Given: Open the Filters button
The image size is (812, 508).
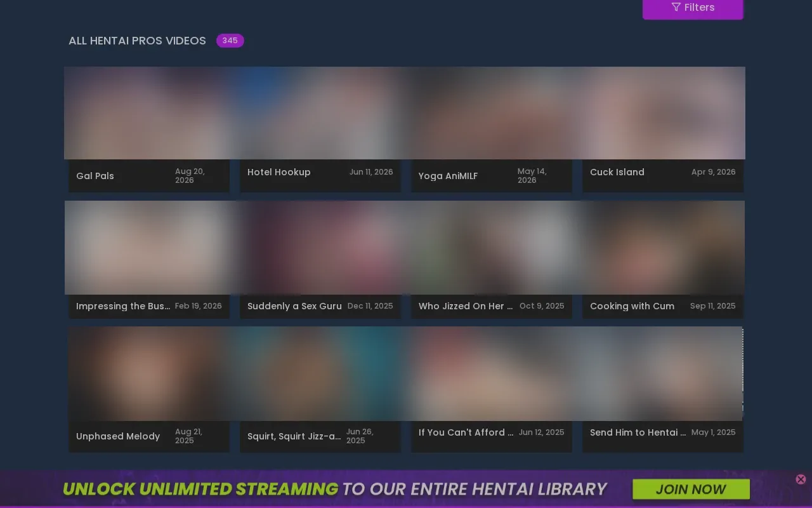Looking at the screenshot, I should click(693, 8).
